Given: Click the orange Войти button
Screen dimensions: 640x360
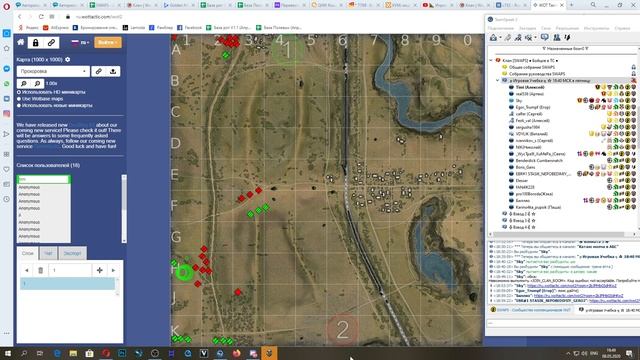Looking at the screenshot, I should click(108, 42).
